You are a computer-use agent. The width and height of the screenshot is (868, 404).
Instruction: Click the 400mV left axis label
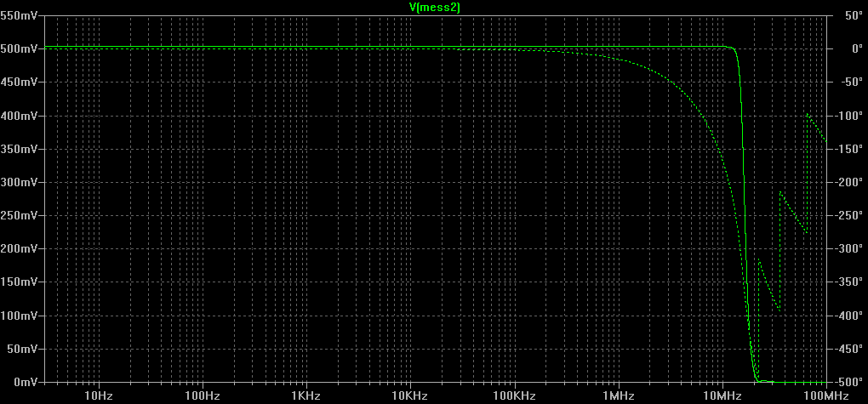[x=18, y=116]
